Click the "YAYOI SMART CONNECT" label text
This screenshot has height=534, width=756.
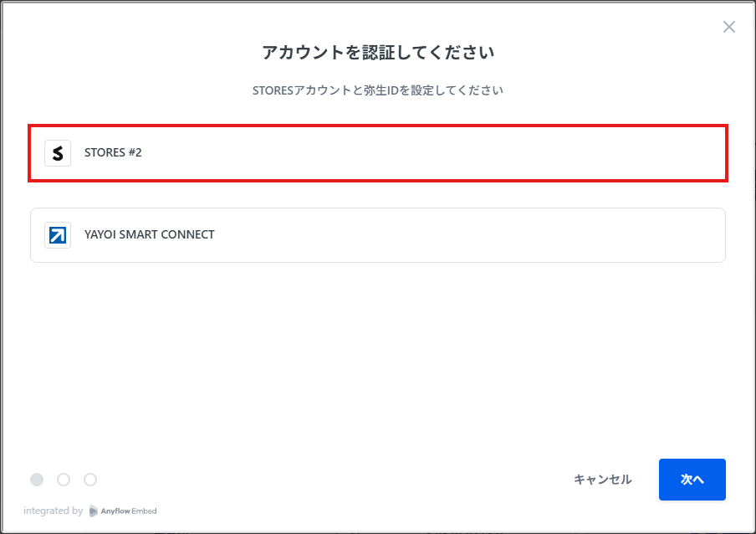coord(150,234)
